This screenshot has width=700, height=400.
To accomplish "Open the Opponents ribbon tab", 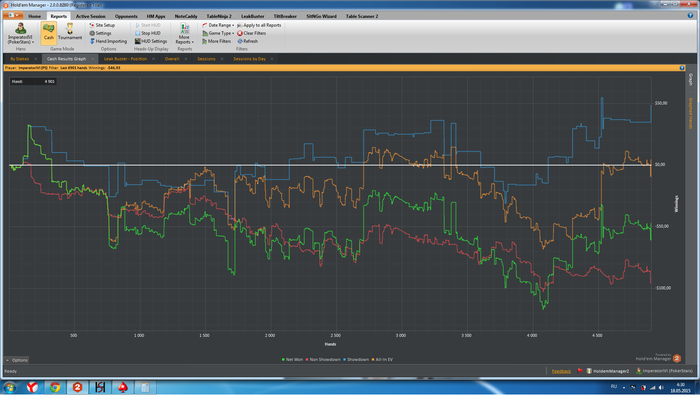I will click(126, 16).
